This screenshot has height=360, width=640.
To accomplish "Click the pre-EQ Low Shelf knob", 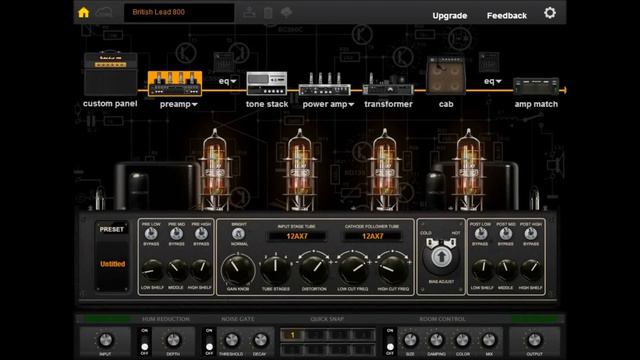I will click(x=152, y=270).
